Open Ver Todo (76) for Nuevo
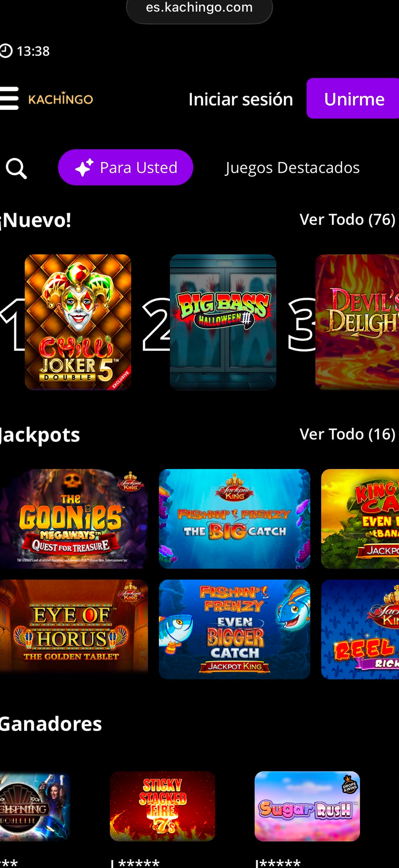 pos(347,220)
